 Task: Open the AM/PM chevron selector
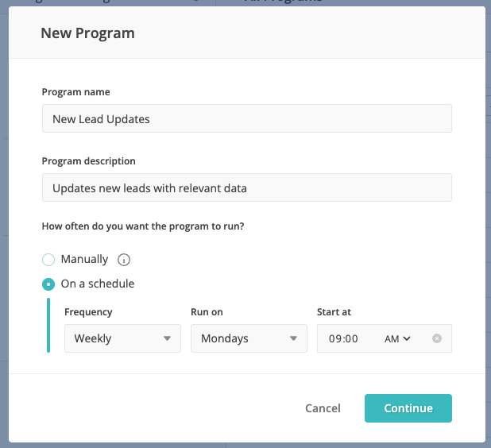(397, 338)
